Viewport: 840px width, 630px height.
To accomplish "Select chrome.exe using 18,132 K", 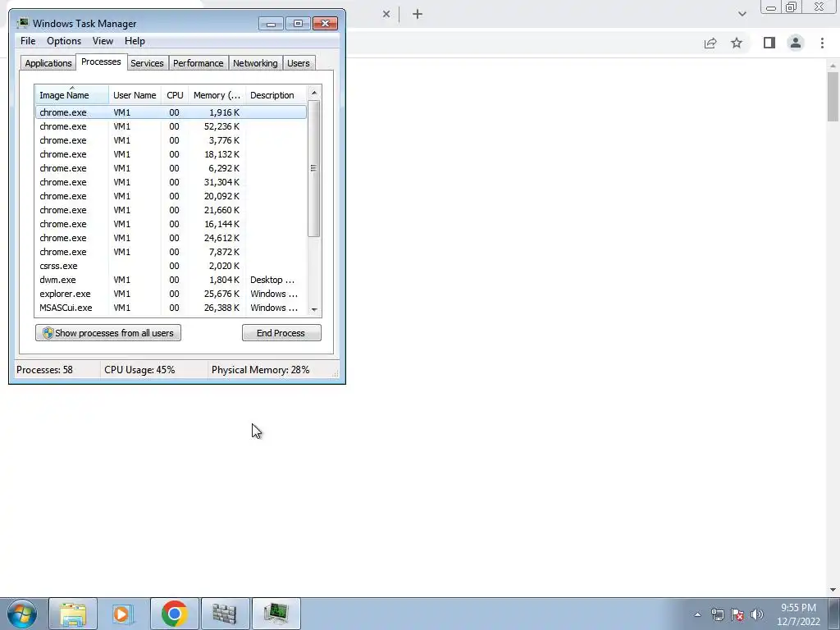I will [171, 154].
